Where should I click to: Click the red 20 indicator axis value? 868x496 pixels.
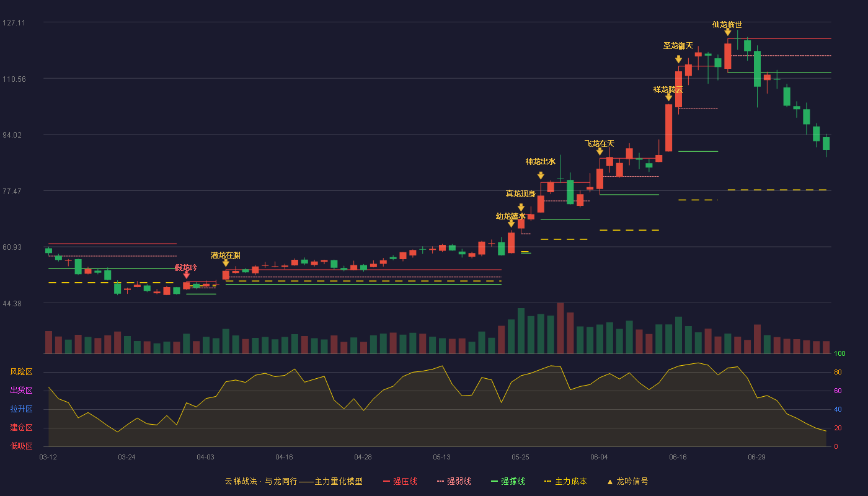(838, 428)
